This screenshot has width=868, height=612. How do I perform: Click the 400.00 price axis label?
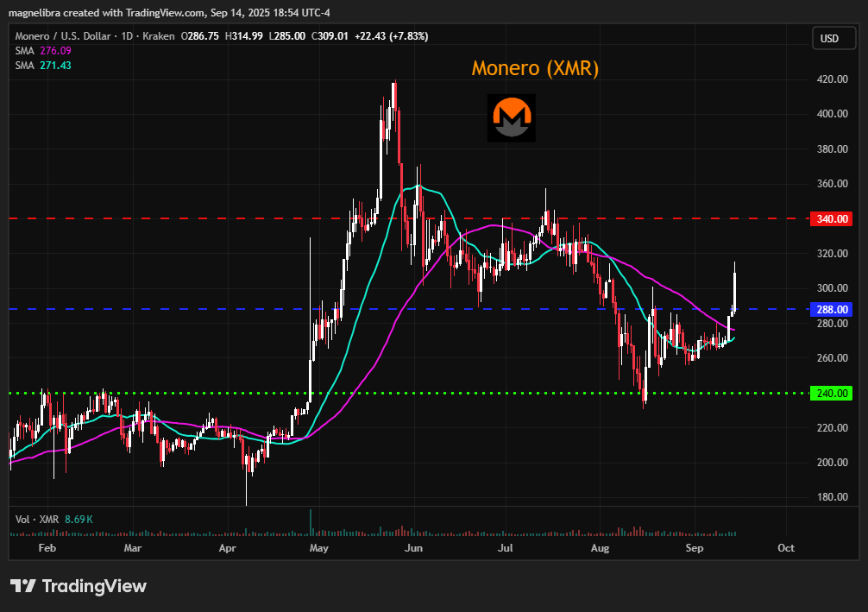(x=833, y=114)
